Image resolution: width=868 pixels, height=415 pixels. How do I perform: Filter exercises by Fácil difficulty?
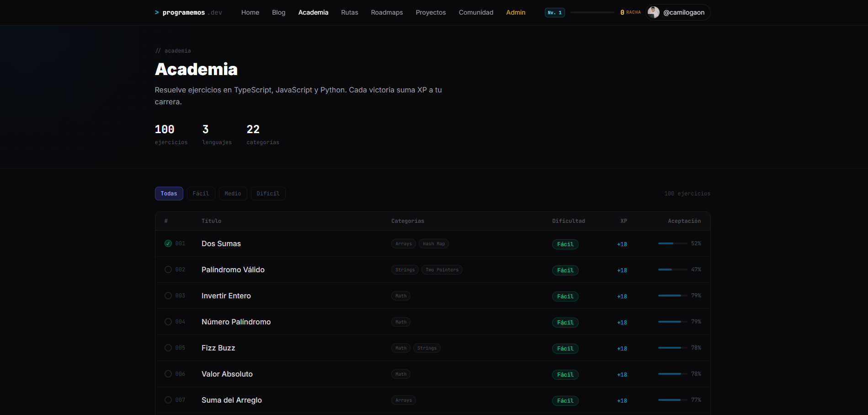201,194
